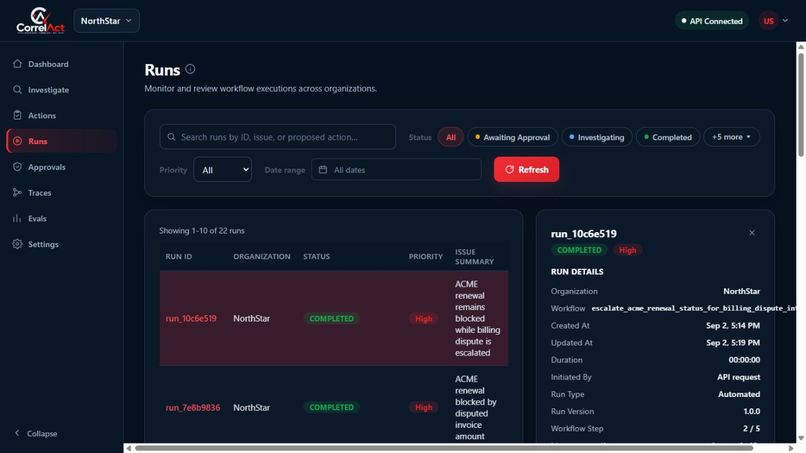Go to Investigate in the sidebar
The height and width of the screenshot is (453, 806).
click(62, 89)
